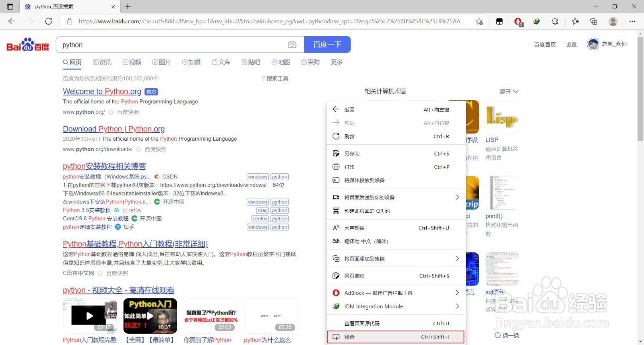644x345 pixels.
Task: Open Download Python | Python.org link
Action: [x=114, y=129]
